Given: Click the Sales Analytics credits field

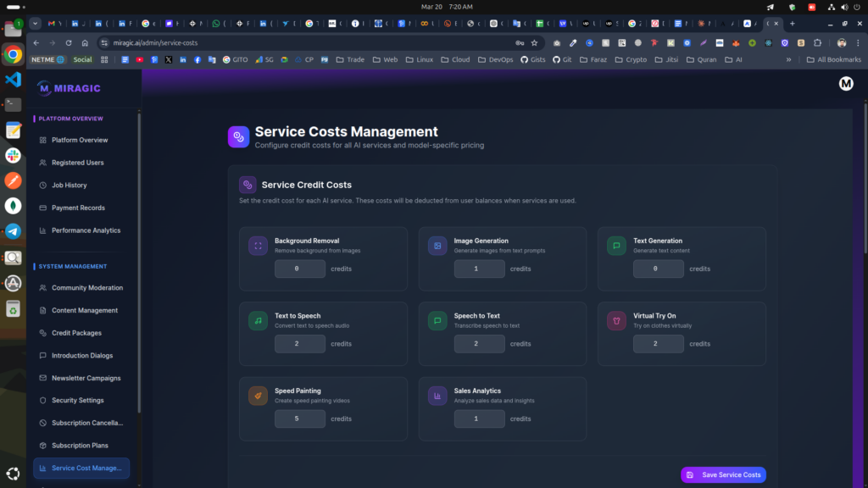Looking at the screenshot, I should click(x=480, y=419).
